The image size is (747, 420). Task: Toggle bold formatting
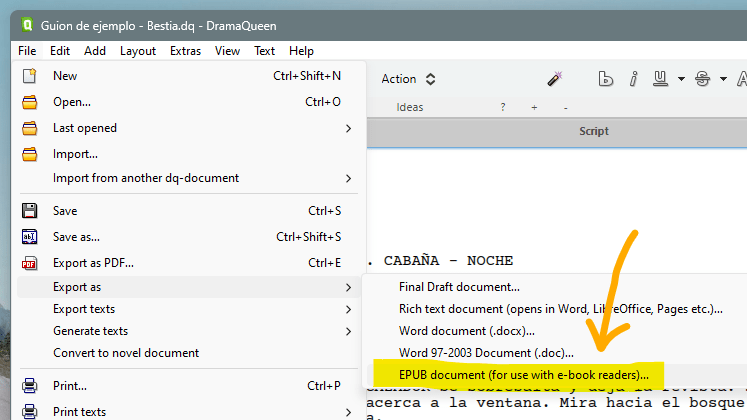pos(605,79)
